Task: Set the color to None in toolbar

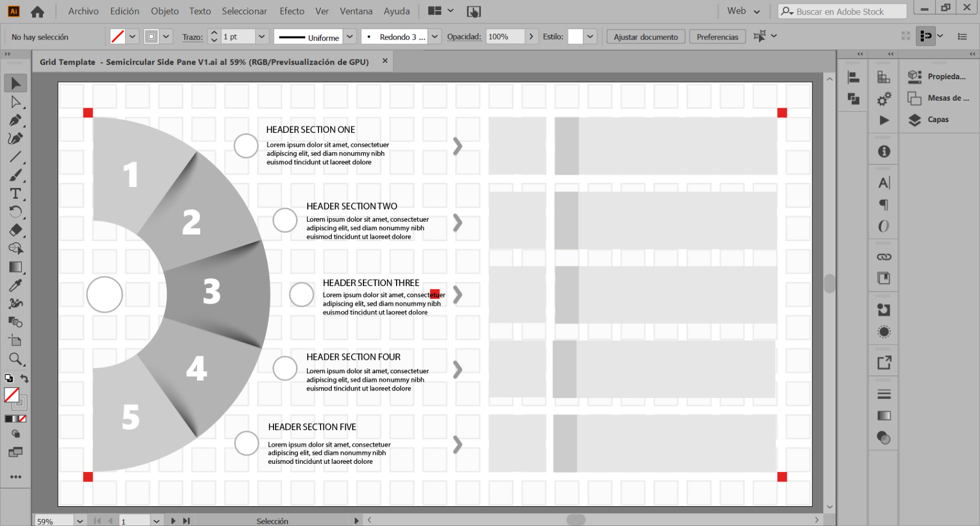Action: [x=22, y=419]
